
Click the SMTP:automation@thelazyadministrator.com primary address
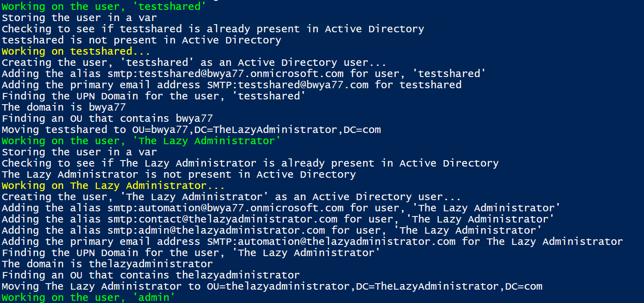tap(331, 241)
